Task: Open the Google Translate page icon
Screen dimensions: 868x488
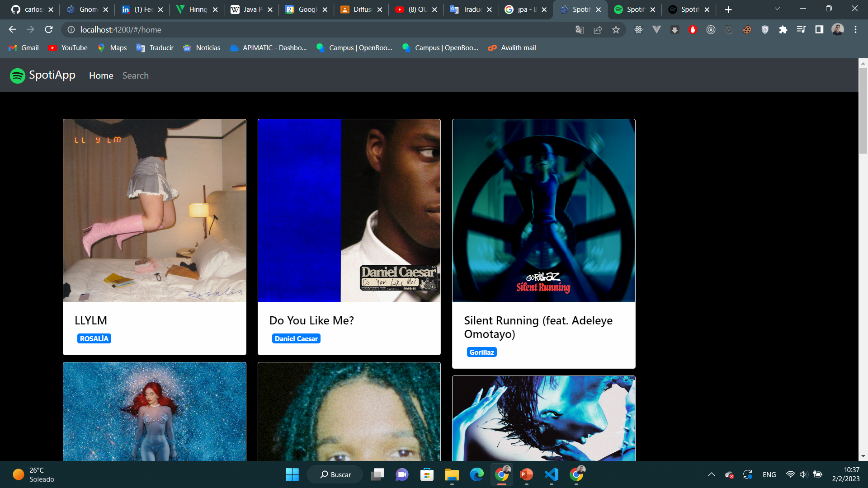Action: [580, 30]
